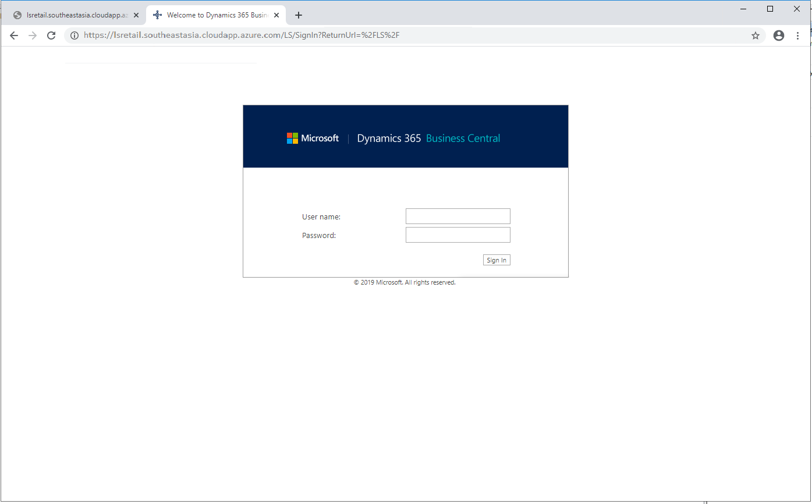The image size is (812, 504).
Task: Click the Password label
Action: pos(319,235)
